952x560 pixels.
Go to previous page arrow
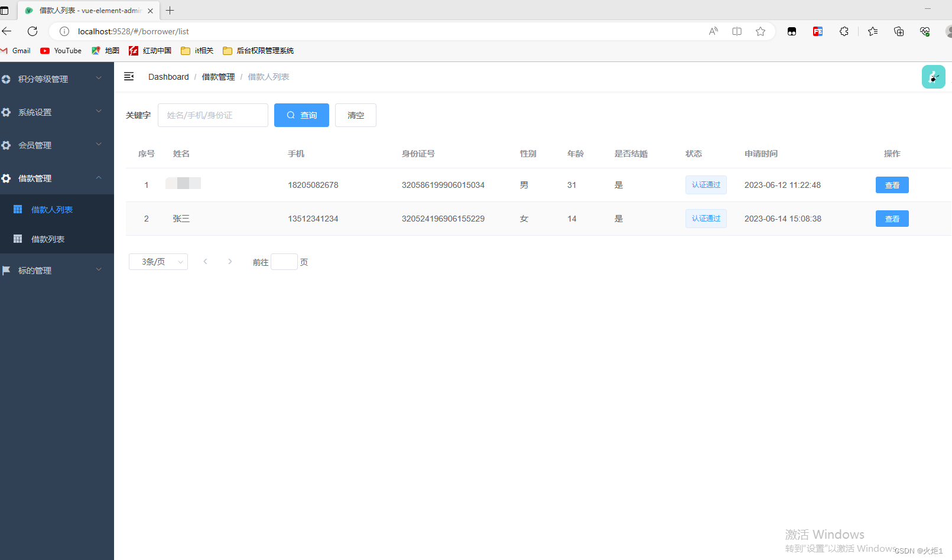pyautogui.click(x=205, y=261)
